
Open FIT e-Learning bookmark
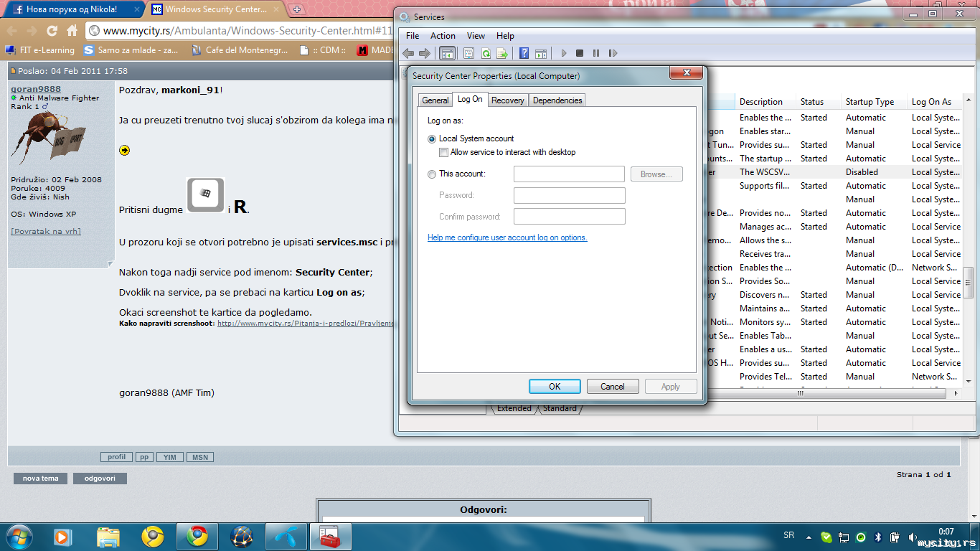point(40,50)
